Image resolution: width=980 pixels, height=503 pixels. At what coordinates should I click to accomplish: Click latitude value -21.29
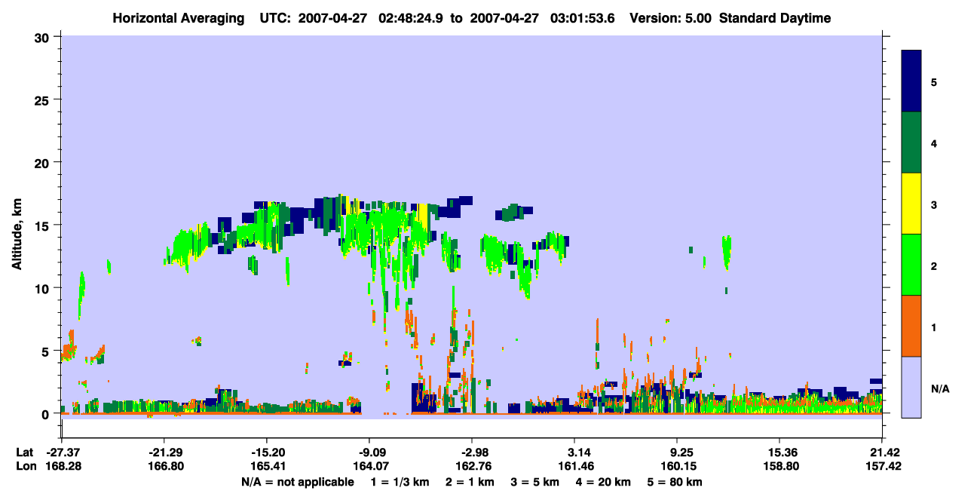164,452
